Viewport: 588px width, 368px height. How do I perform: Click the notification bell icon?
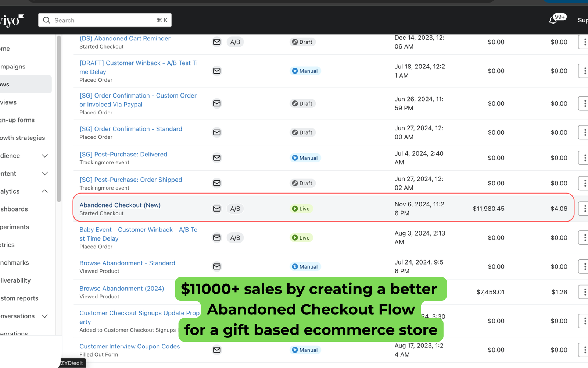(553, 20)
